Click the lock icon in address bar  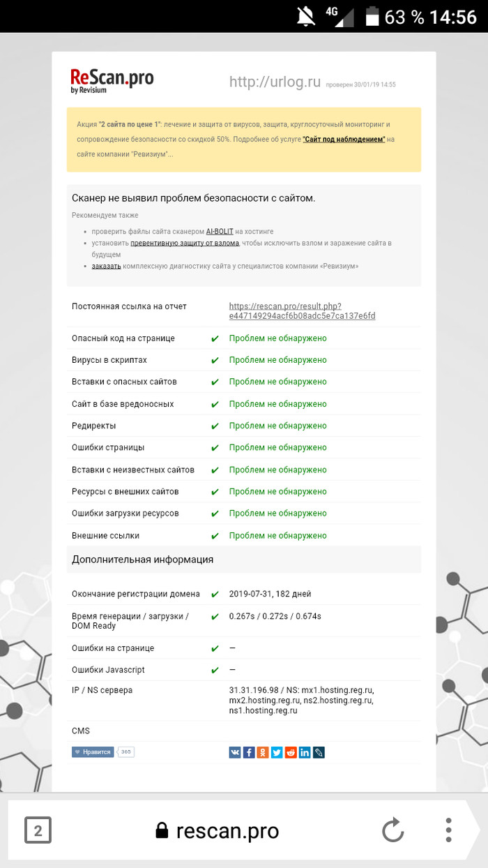tap(162, 831)
